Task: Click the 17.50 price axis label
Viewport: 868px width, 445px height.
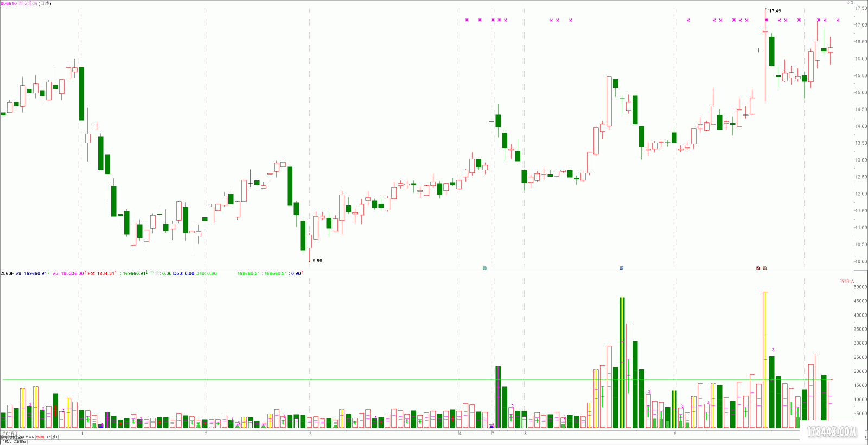Action: [861, 8]
